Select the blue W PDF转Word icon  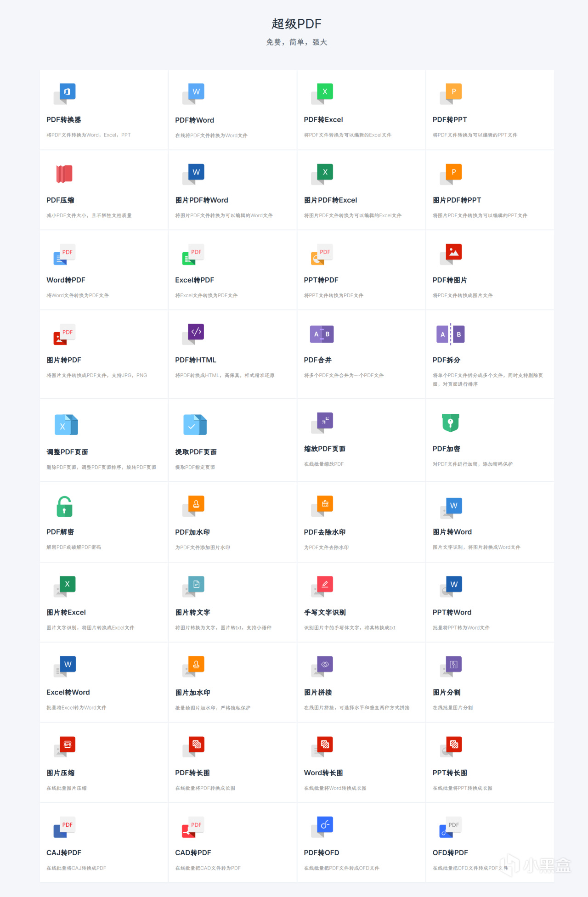pos(193,94)
